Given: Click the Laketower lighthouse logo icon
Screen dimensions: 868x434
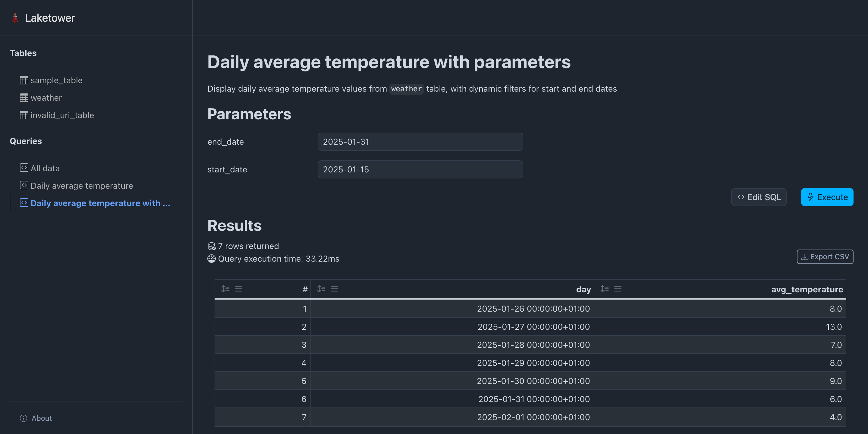Looking at the screenshot, I should point(15,17).
